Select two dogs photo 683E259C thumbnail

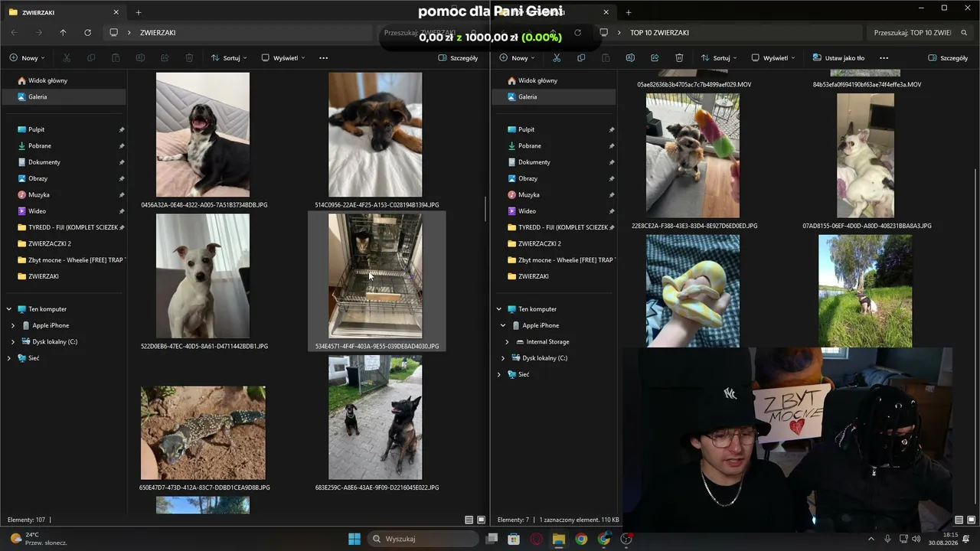point(375,417)
